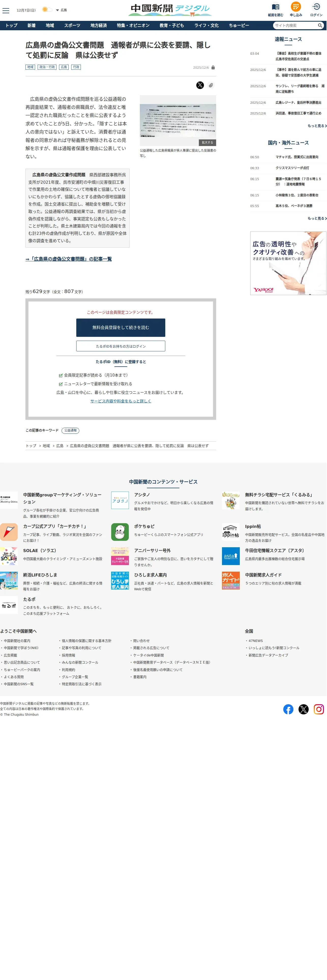Open the 政治・行政 category tag
The width and height of the screenshot is (327, 980).
tap(47, 67)
